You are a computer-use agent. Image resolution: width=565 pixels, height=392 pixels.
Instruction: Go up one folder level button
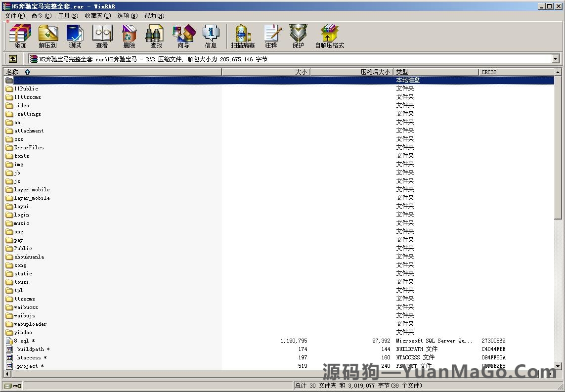(x=13, y=59)
